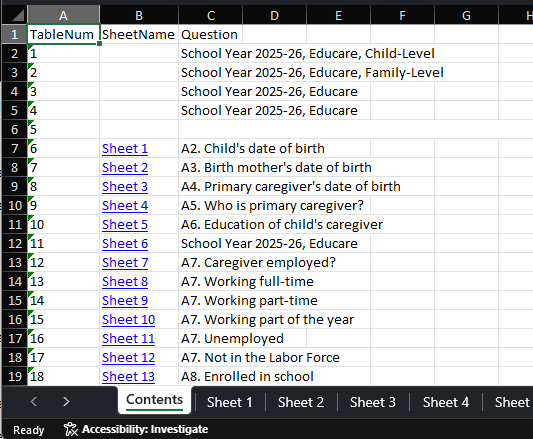Open the Sheet 3 tab
This screenshot has width=533, height=439.
point(373,402)
